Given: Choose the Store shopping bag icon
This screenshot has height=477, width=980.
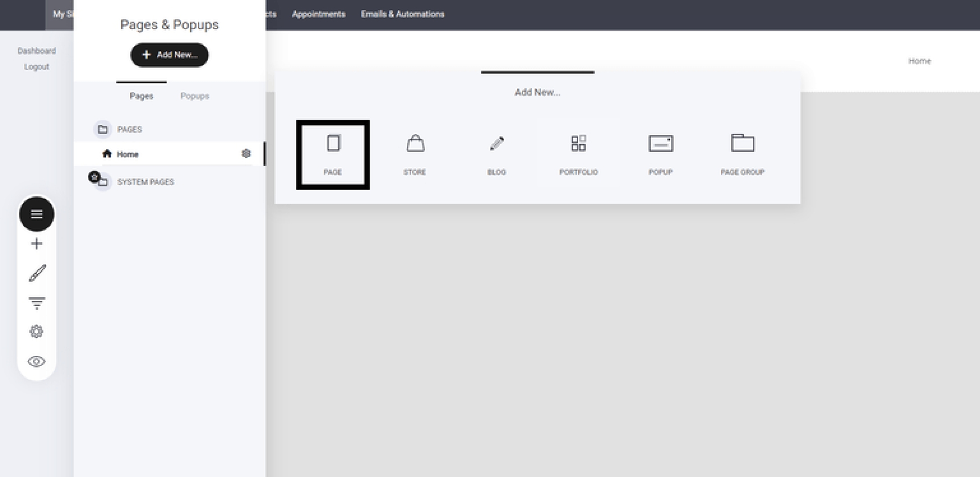Looking at the screenshot, I should pos(415,144).
